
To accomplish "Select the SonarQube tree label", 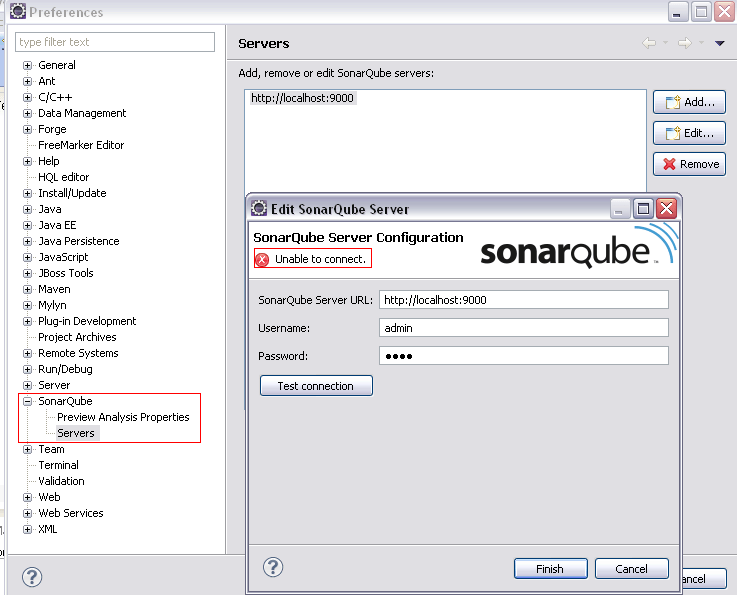I will [x=65, y=401].
